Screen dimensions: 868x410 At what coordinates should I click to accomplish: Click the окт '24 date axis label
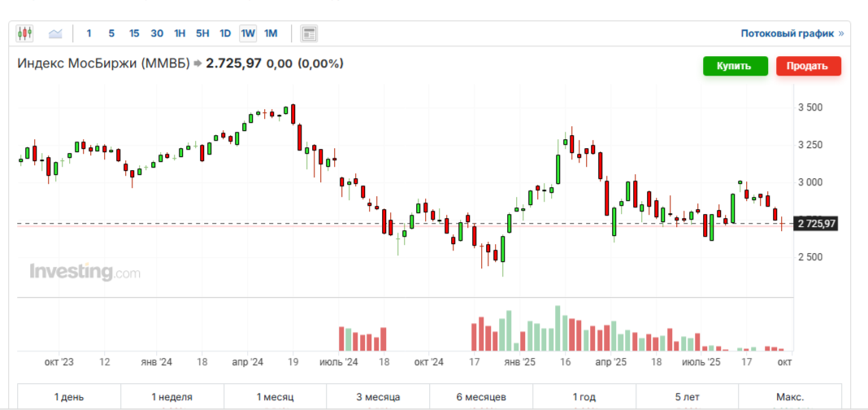pos(429,362)
